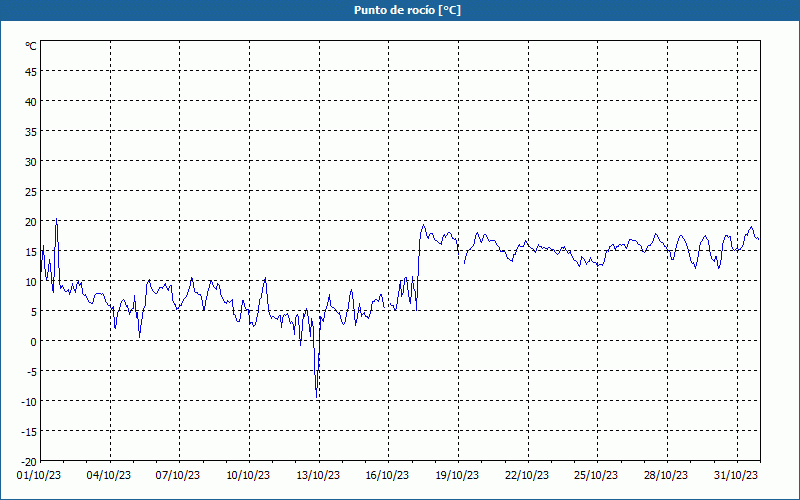Click the 04/10/23 date label
800x500 pixels.
click(x=109, y=475)
